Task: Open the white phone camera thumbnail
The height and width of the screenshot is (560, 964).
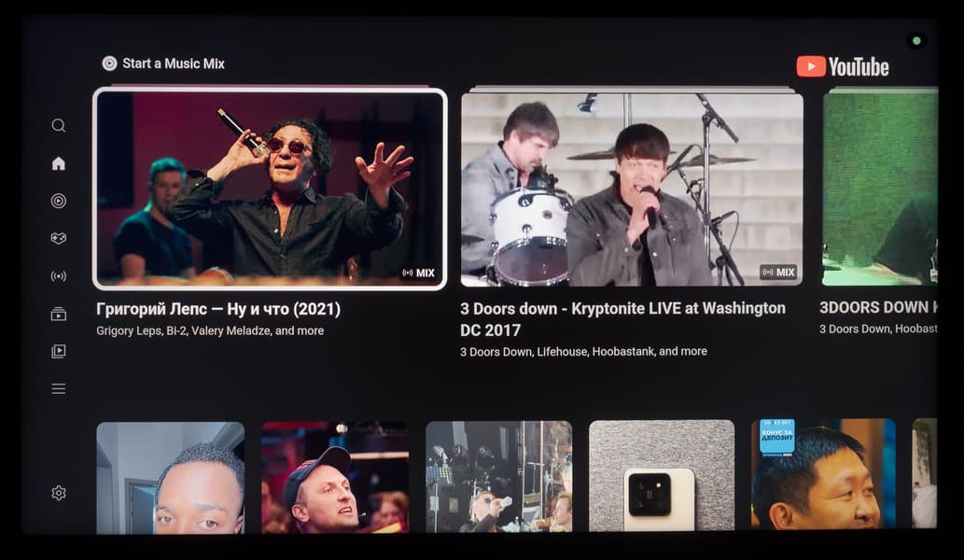Action: click(662, 475)
